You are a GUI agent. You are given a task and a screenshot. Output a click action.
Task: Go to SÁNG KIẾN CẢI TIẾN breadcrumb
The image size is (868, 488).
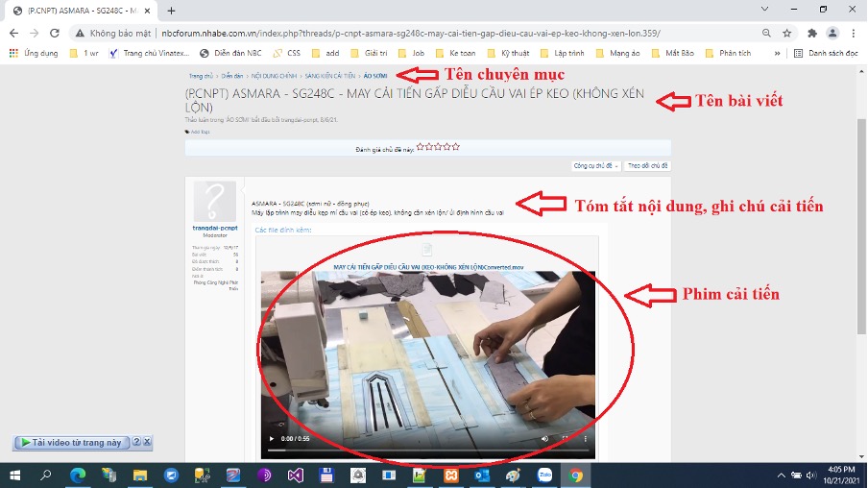point(329,76)
